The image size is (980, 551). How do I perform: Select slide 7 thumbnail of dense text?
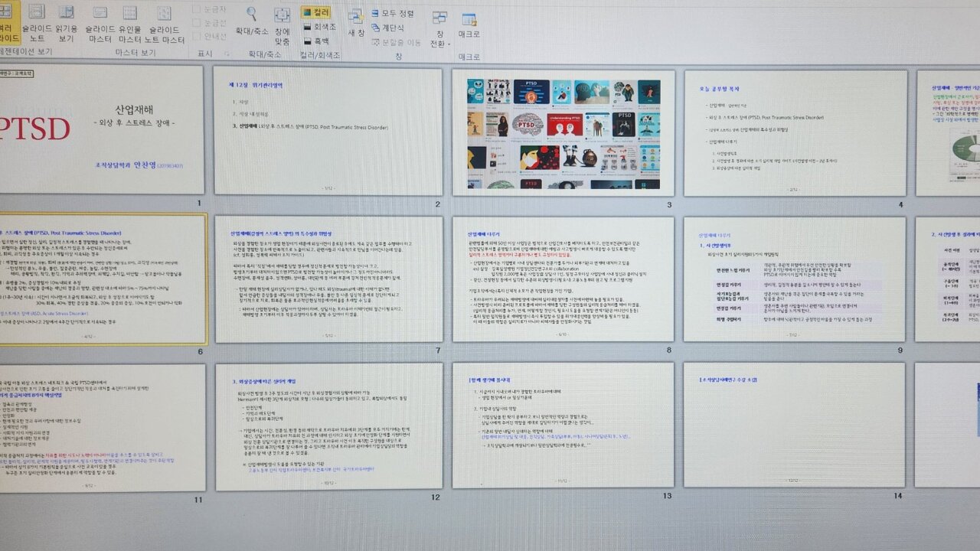[x=329, y=279]
